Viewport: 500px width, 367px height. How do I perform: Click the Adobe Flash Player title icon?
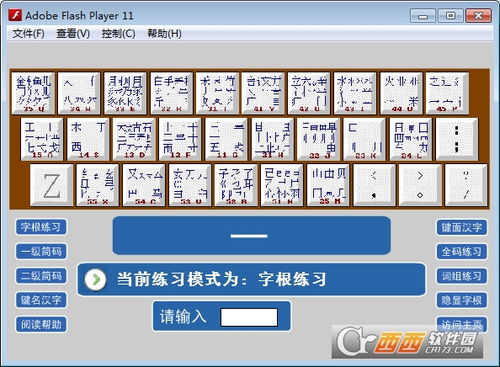coord(15,15)
